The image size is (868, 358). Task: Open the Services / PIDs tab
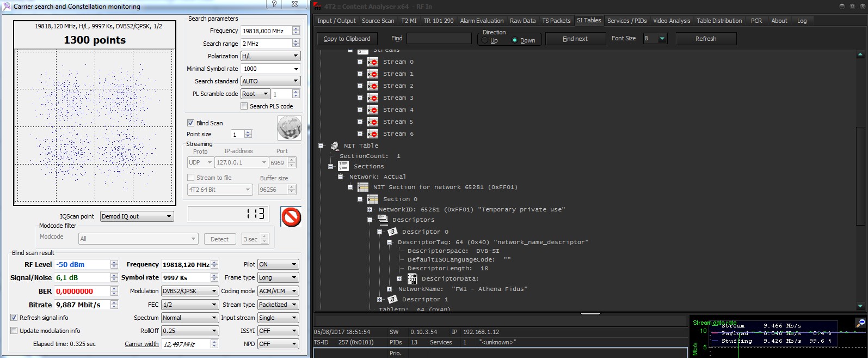coord(627,21)
